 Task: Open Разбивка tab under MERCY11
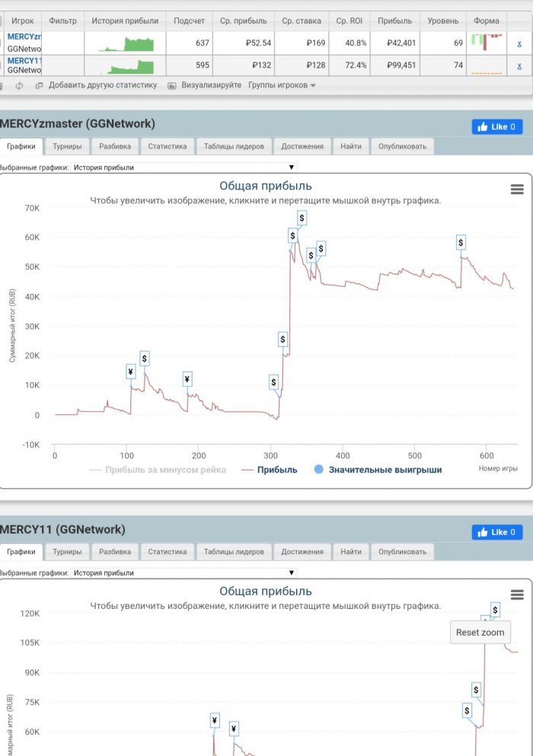pyautogui.click(x=115, y=552)
